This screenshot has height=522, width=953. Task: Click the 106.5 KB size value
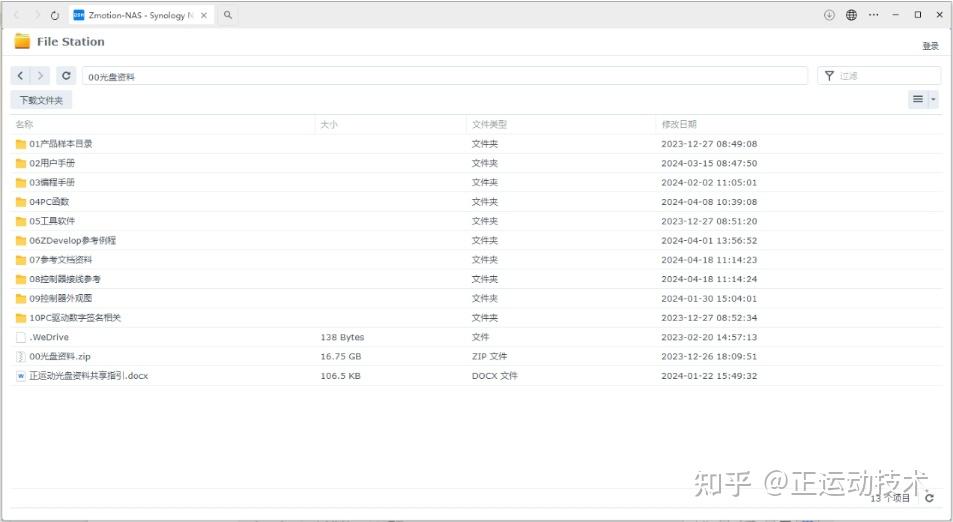[340, 376]
